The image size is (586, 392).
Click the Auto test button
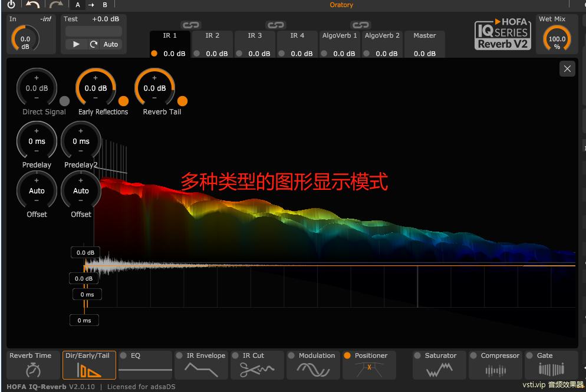point(111,44)
